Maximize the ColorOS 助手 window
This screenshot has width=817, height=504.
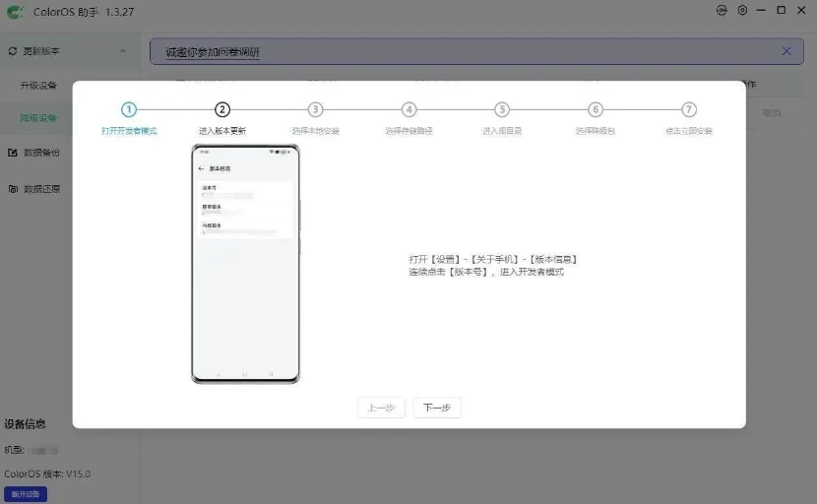(781, 10)
